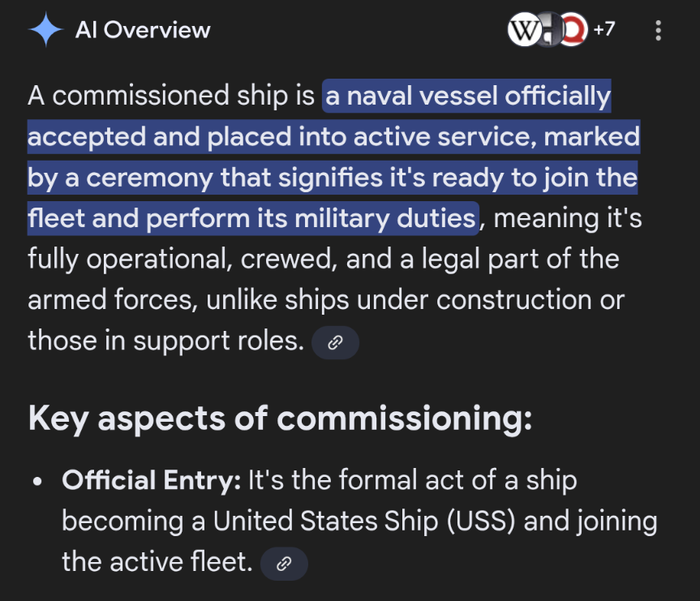Expand the +7 additional sources
The height and width of the screenshot is (601, 700).
coord(603,30)
